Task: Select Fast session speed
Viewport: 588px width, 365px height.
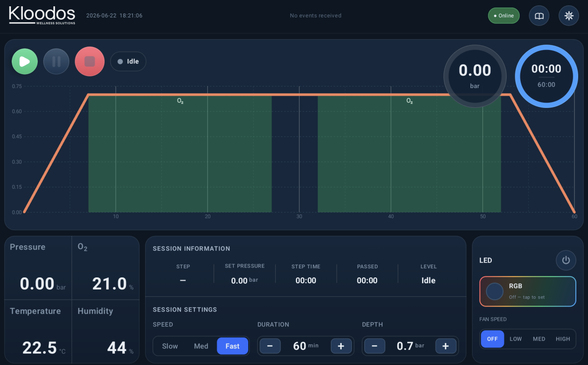Action: pos(232,346)
